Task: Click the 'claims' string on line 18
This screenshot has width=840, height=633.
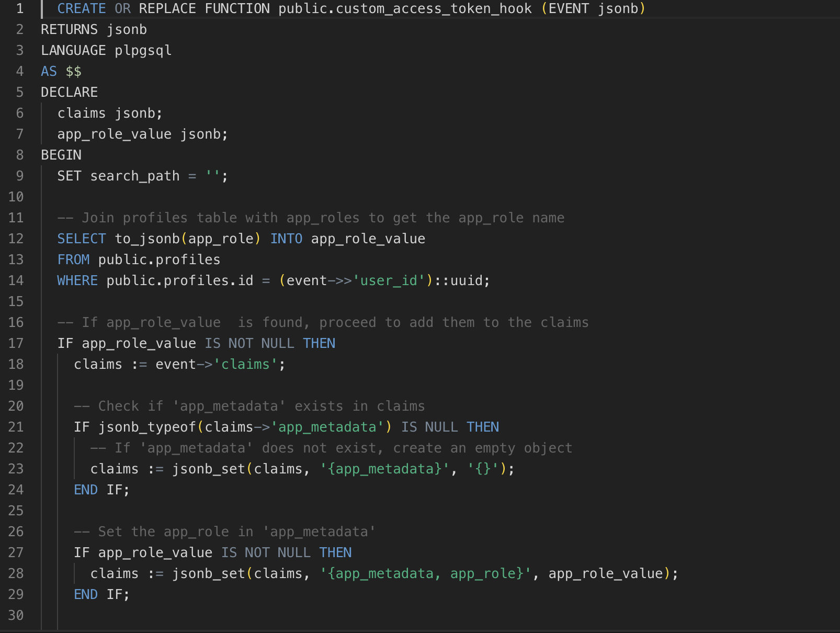Action: (x=246, y=364)
